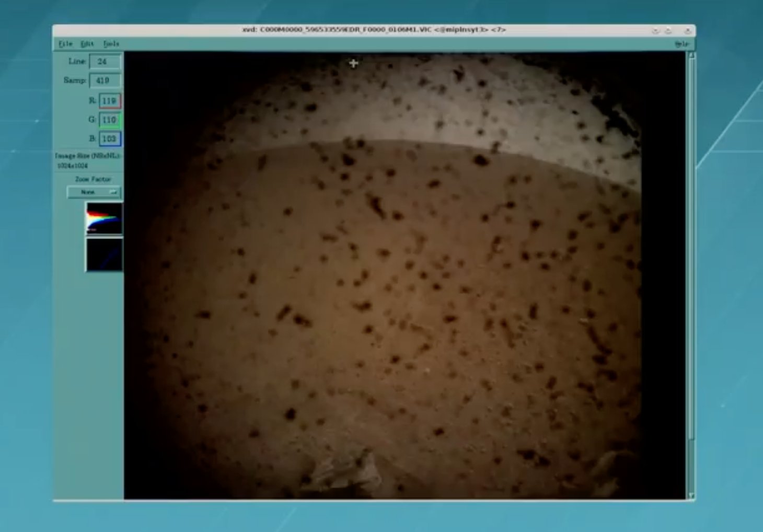
Task: Click the lookup table graph thumbnail
Action: click(x=104, y=255)
